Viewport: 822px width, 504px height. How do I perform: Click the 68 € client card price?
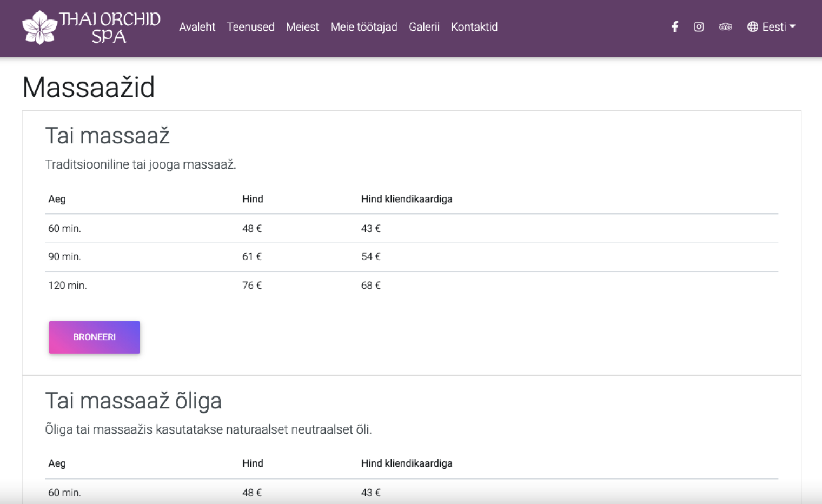(x=371, y=286)
